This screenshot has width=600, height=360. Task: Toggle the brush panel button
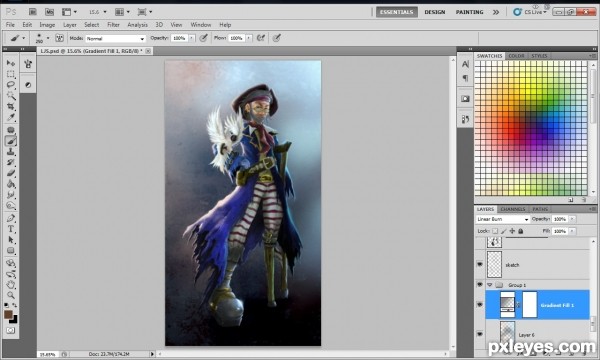(59, 38)
